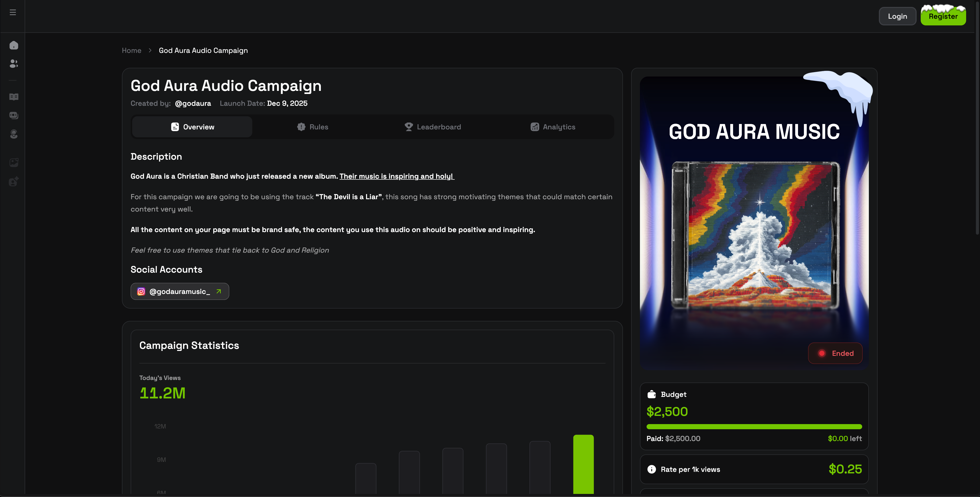
Task: Open the open-book guide sidebar icon
Action: [x=14, y=97]
